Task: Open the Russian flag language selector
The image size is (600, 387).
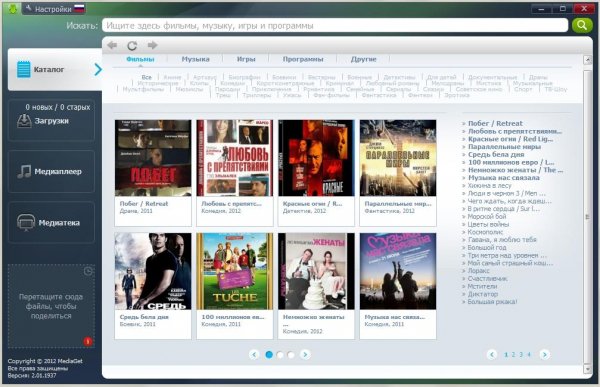Action: 80,9
